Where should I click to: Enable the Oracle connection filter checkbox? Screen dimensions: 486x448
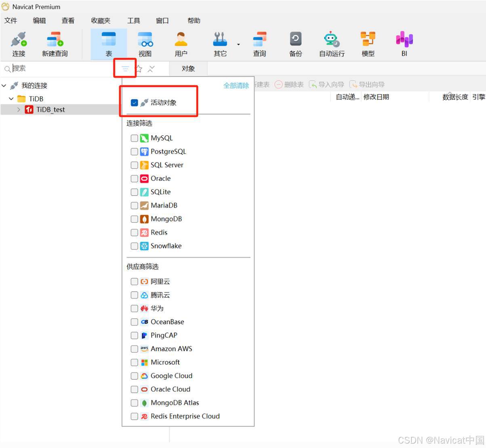pos(135,179)
